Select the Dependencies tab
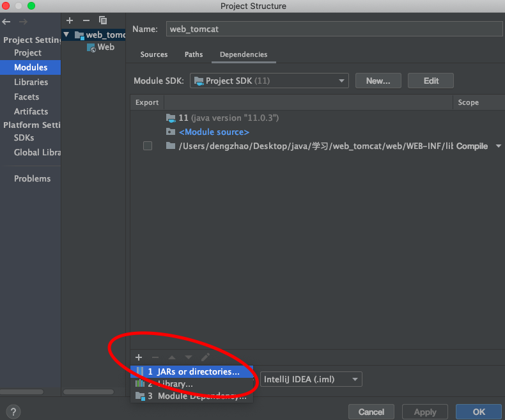505x420 pixels. [244, 54]
